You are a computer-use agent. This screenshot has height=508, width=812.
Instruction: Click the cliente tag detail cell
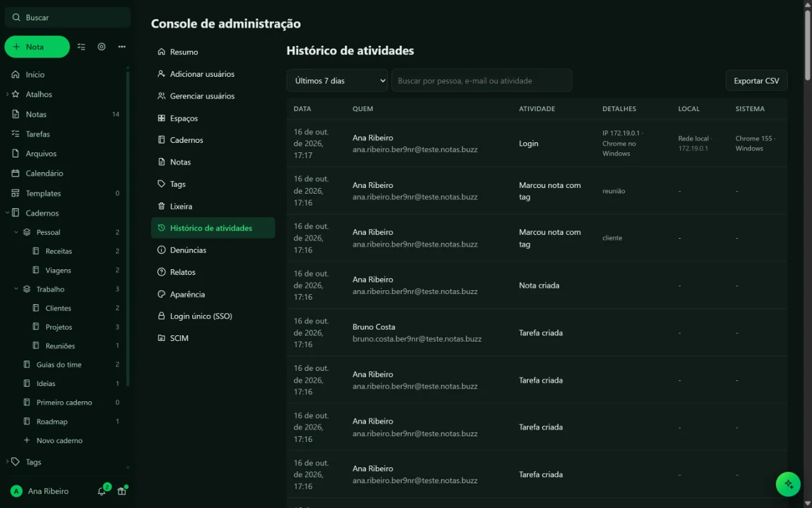pos(612,238)
